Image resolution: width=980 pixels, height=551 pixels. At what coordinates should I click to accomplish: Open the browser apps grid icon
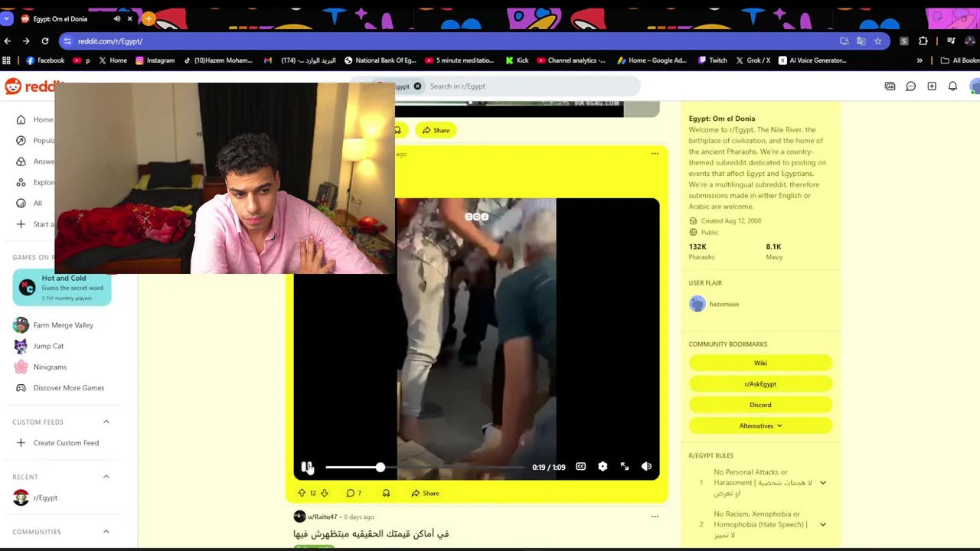coord(7,60)
